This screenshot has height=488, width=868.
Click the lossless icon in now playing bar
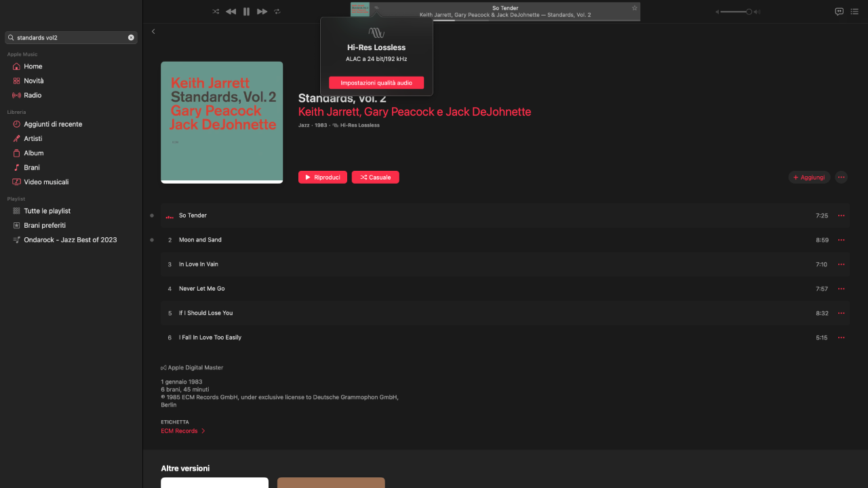click(x=376, y=8)
